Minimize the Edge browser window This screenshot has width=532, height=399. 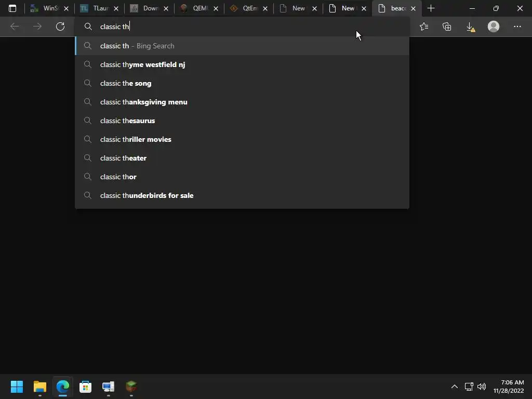472,8
